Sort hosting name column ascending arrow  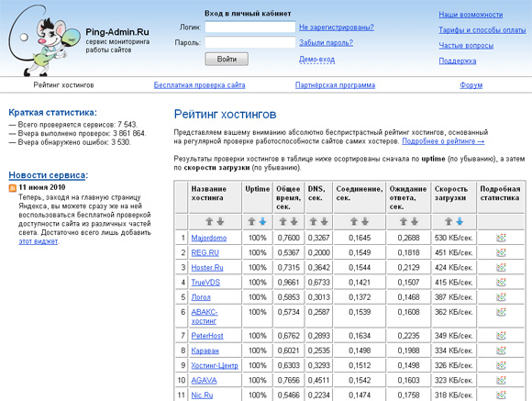pyautogui.click(x=209, y=222)
